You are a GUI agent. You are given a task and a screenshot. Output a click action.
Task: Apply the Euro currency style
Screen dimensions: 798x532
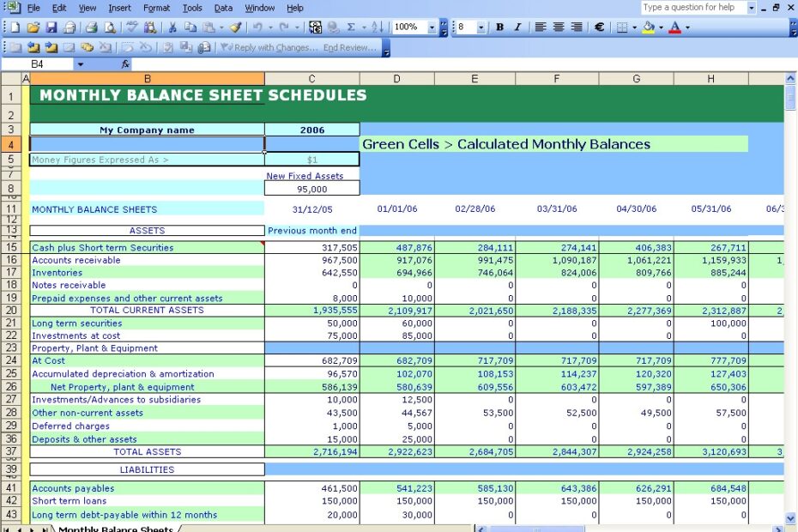point(599,27)
